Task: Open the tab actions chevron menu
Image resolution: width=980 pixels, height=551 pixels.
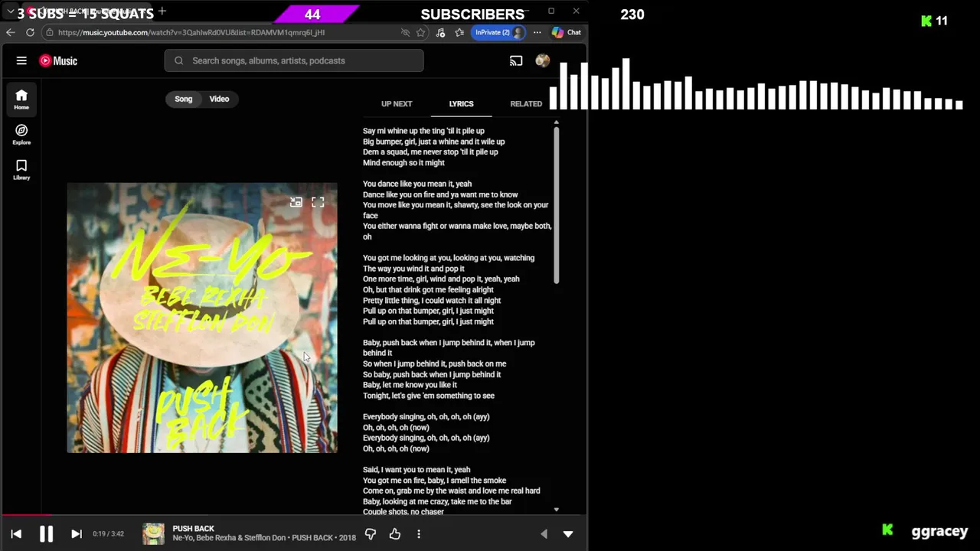Action: (10, 11)
